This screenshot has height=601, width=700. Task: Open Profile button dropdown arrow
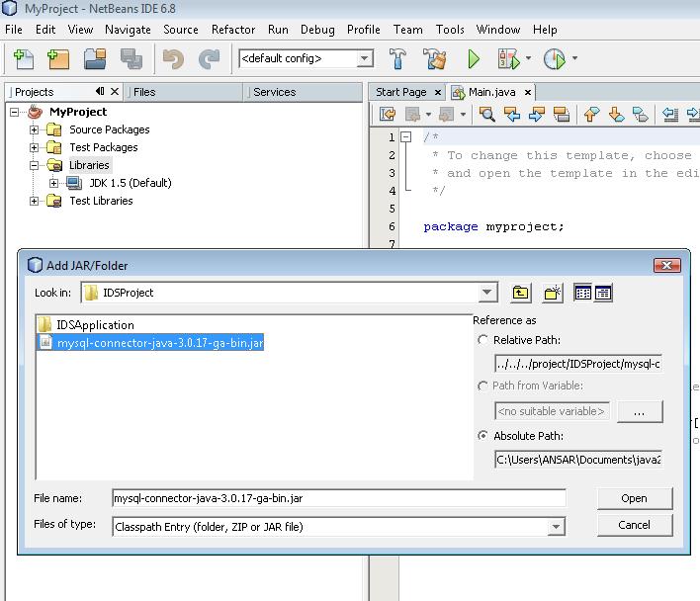point(575,58)
